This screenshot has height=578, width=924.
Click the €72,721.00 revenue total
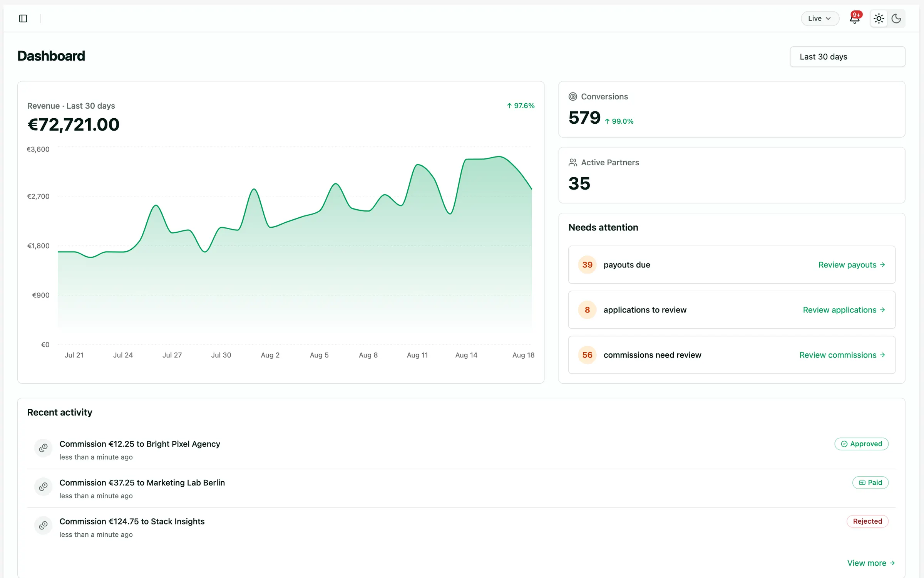74,124
